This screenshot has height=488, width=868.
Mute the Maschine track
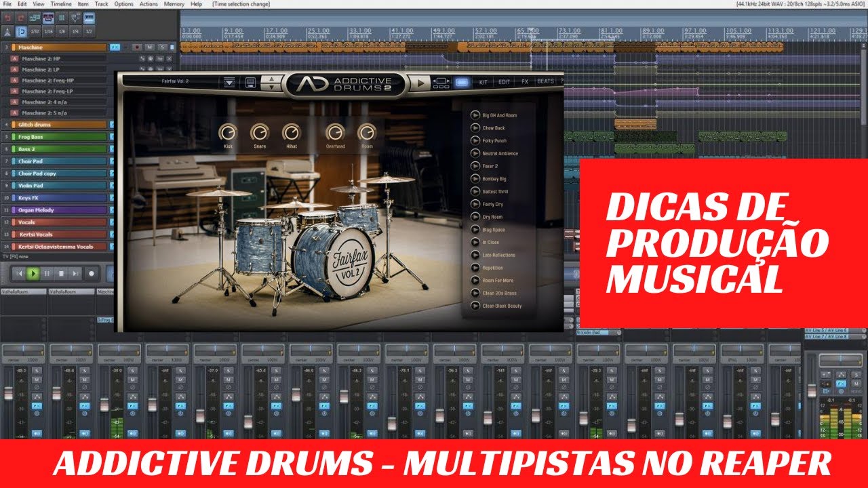(x=149, y=47)
